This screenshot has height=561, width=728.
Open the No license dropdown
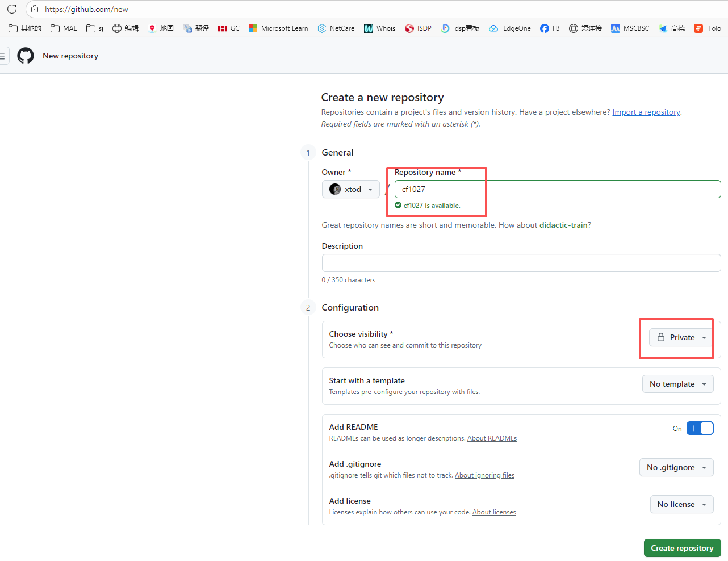pyautogui.click(x=681, y=504)
